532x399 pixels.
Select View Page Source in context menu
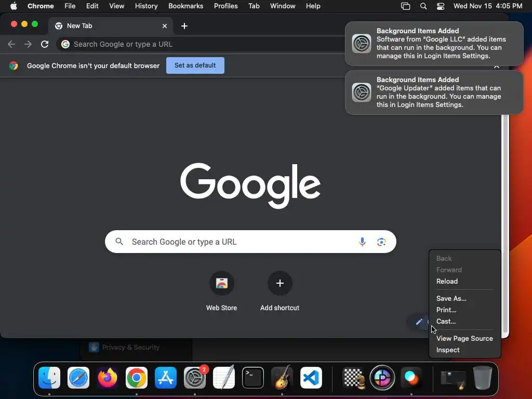coord(465,338)
